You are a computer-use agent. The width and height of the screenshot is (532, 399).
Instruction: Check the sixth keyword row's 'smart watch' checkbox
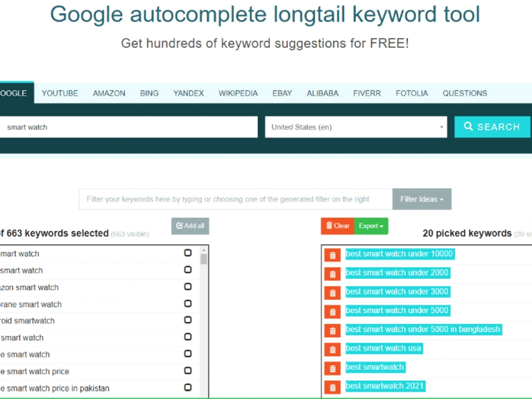pyautogui.click(x=188, y=337)
